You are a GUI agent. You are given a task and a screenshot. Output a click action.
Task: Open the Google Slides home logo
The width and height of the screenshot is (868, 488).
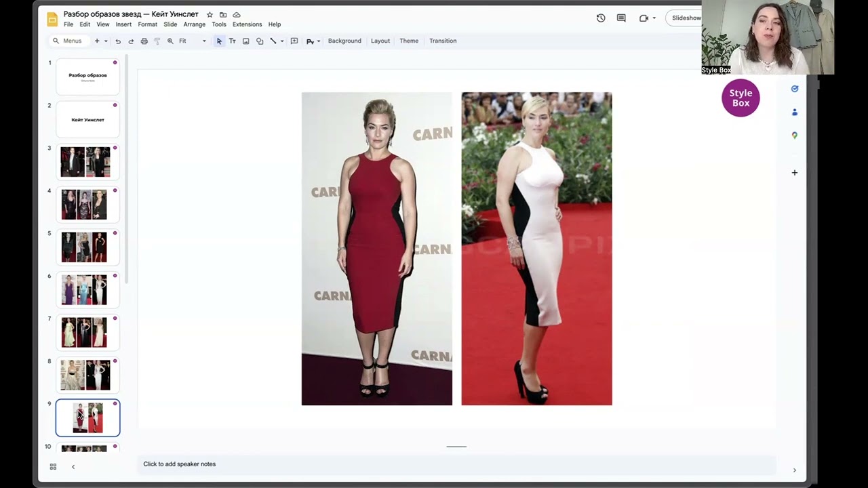click(x=52, y=19)
